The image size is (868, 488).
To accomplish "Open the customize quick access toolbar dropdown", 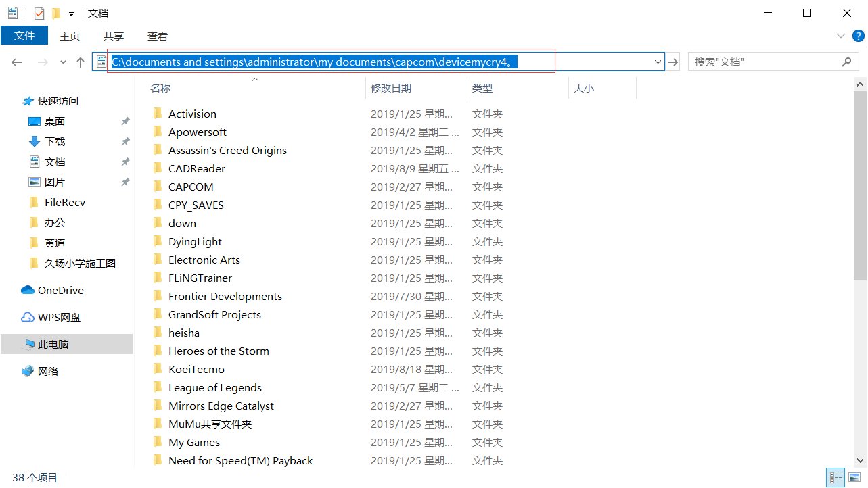I will pyautogui.click(x=71, y=14).
